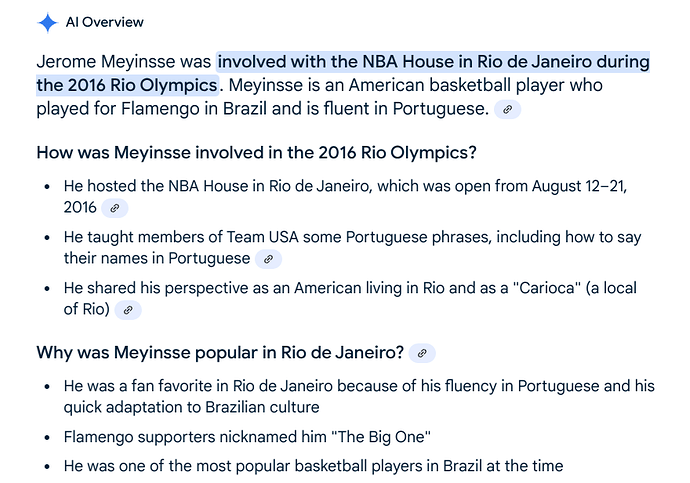
Task: Click the highlighted phrase 'the 2016 Rio Olympics'
Action: coord(127,85)
